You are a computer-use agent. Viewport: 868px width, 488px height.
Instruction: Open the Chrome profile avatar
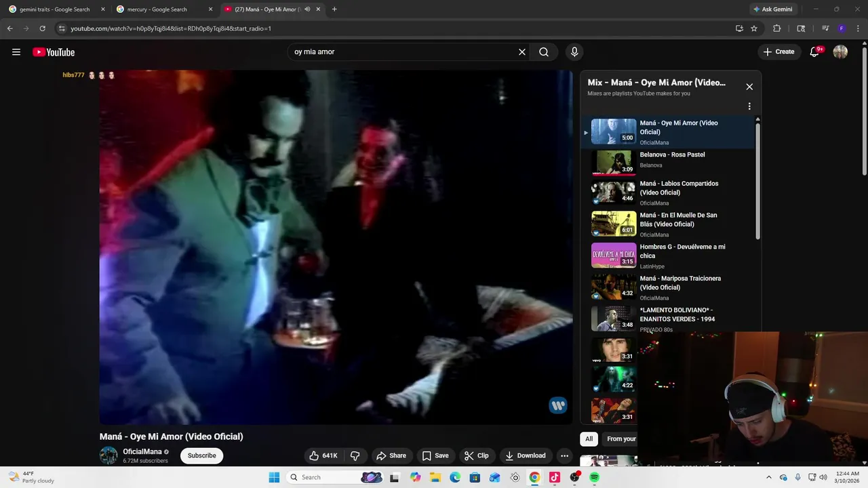(x=842, y=28)
